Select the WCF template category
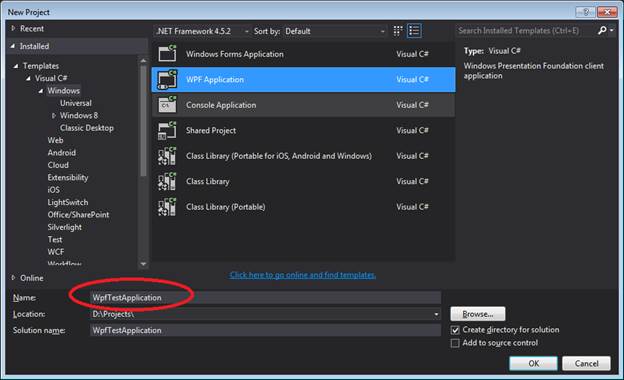 (x=56, y=252)
